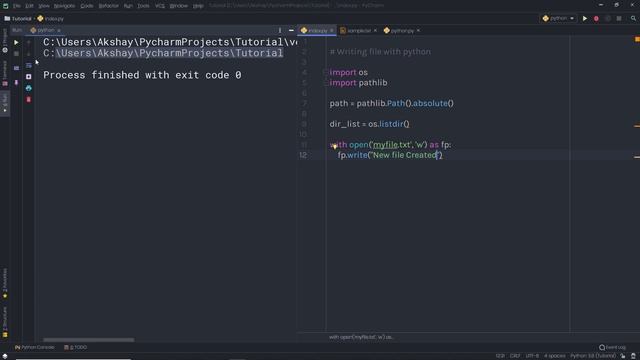Click the run with coverage toolbar icon
The image size is (640, 360).
tap(607, 18)
